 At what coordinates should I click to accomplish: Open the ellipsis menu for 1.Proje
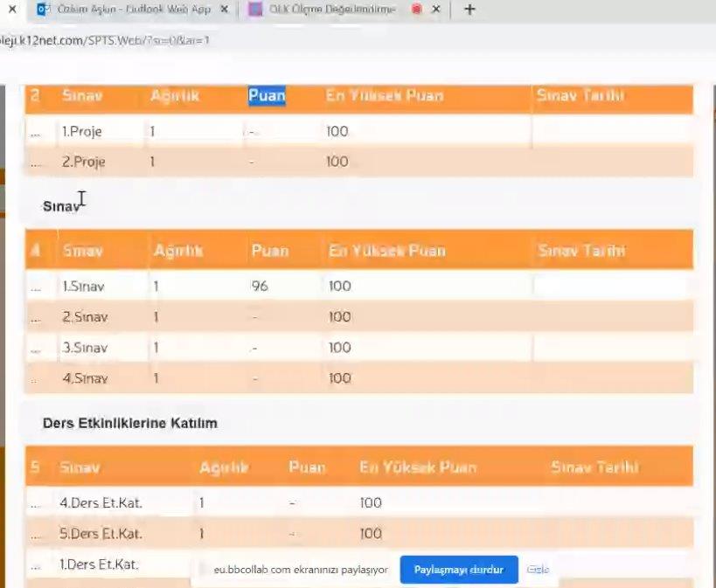point(36,132)
